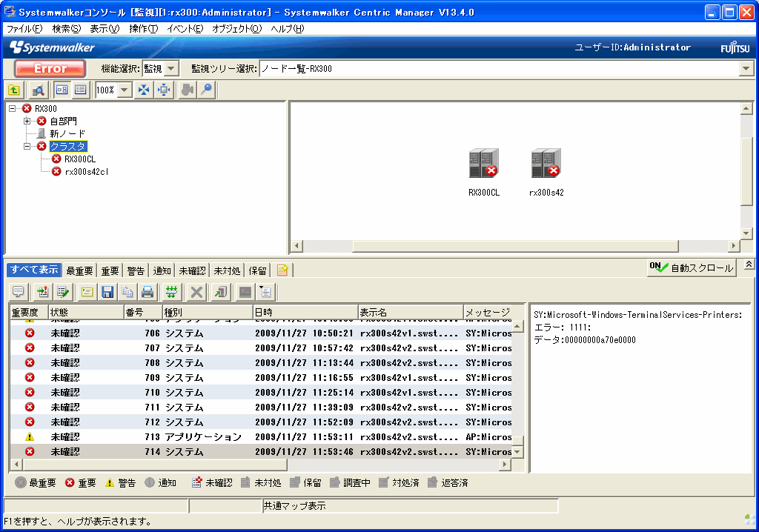
Task: Switch to the 重要 tab
Action: pyautogui.click(x=110, y=270)
